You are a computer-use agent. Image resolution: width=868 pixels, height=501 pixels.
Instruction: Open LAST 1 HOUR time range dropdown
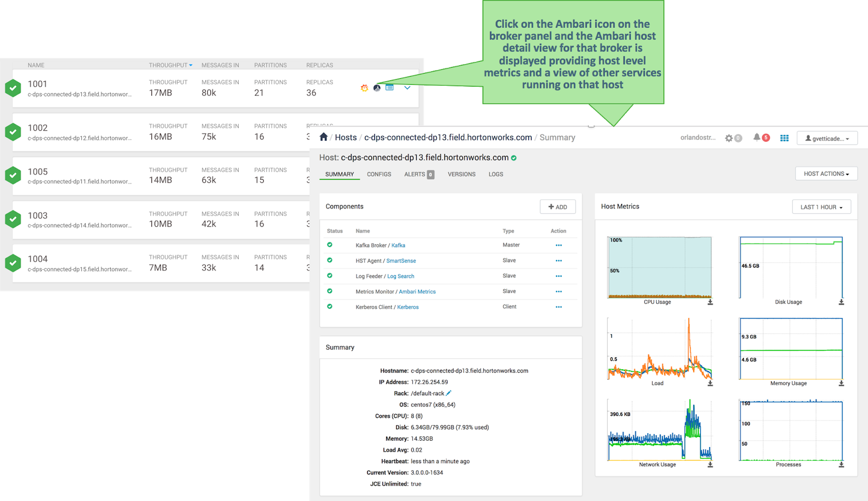coord(821,207)
